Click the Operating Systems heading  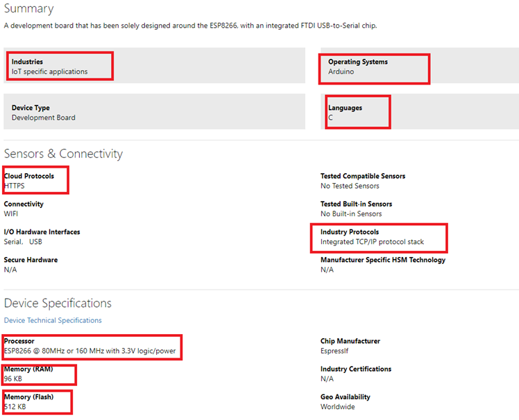point(358,62)
